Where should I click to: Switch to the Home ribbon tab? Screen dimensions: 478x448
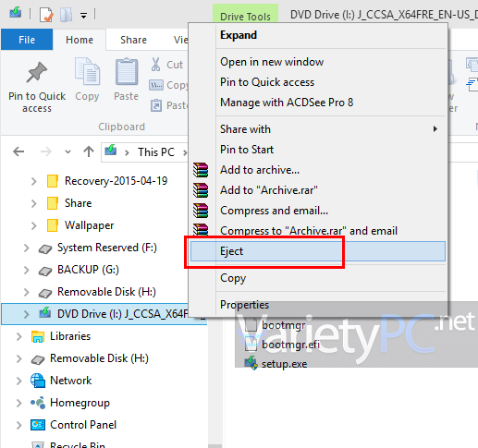click(80, 40)
